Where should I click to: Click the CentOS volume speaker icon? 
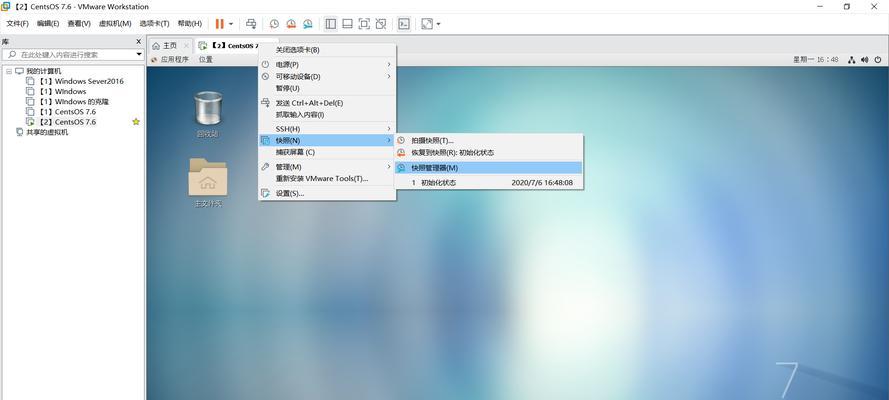[x=865, y=59]
